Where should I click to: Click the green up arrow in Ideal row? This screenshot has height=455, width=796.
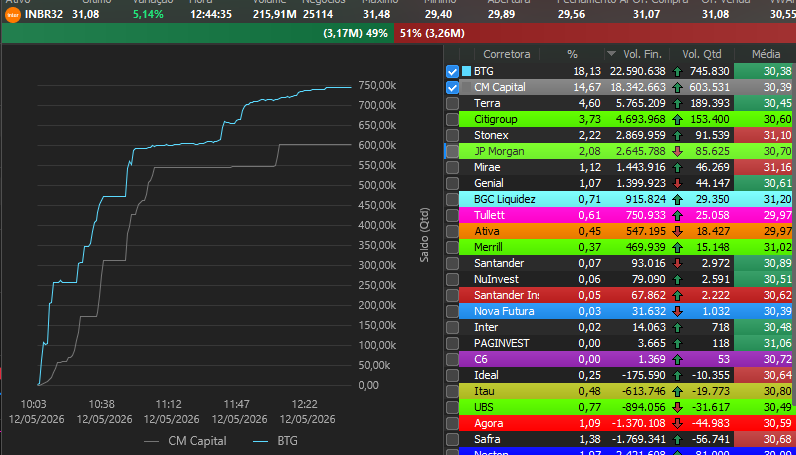pyautogui.click(x=677, y=375)
